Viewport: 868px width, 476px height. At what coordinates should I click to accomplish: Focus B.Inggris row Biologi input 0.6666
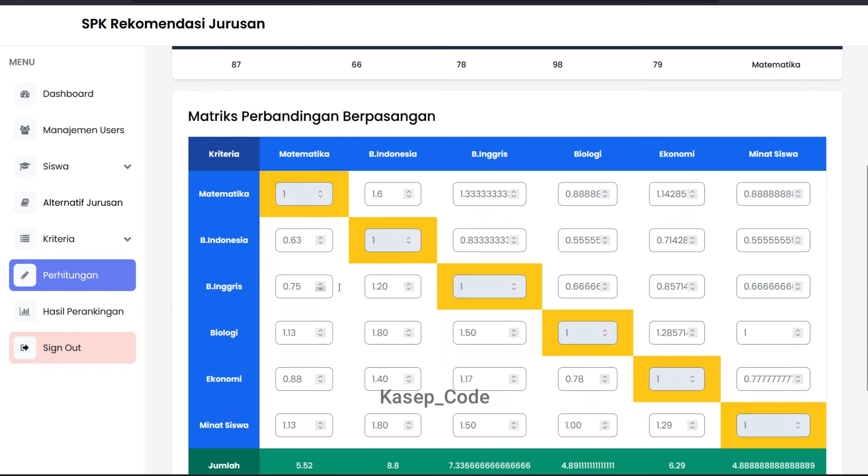pyautogui.click(x=588, y=286)
